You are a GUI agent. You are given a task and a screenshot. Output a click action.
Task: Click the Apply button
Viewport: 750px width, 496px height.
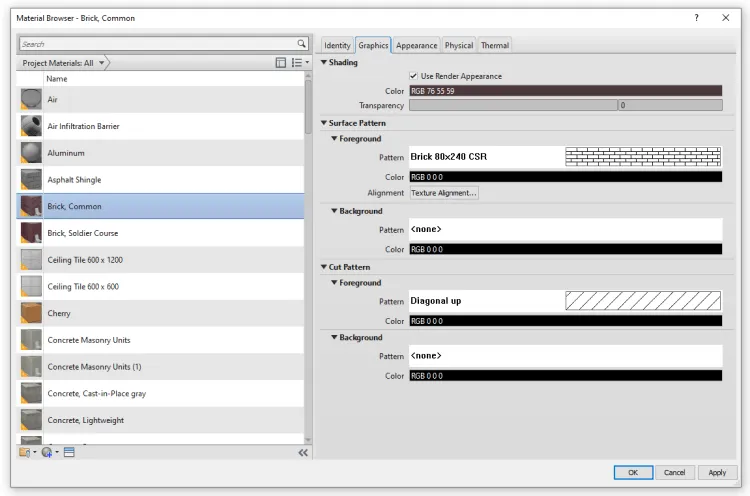coord(717,473)
